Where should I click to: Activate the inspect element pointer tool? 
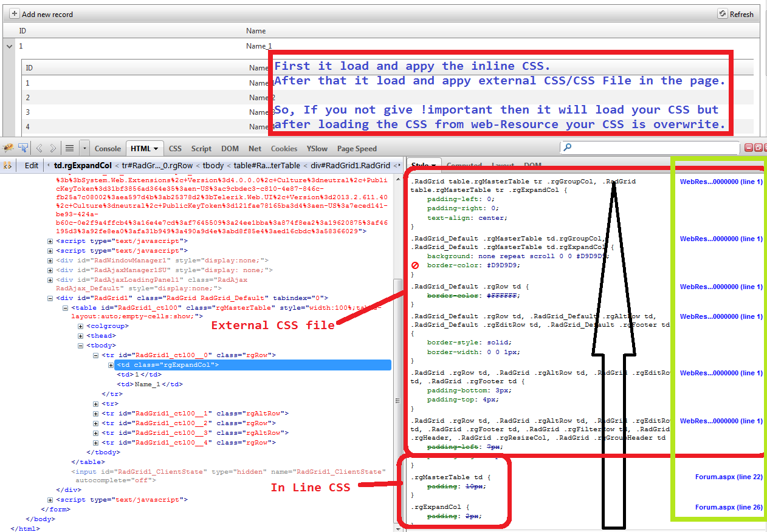[x=23, y=148]
